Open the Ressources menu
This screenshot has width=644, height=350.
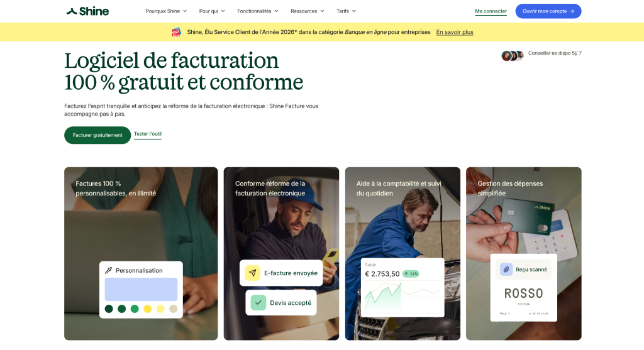point(307,11)
